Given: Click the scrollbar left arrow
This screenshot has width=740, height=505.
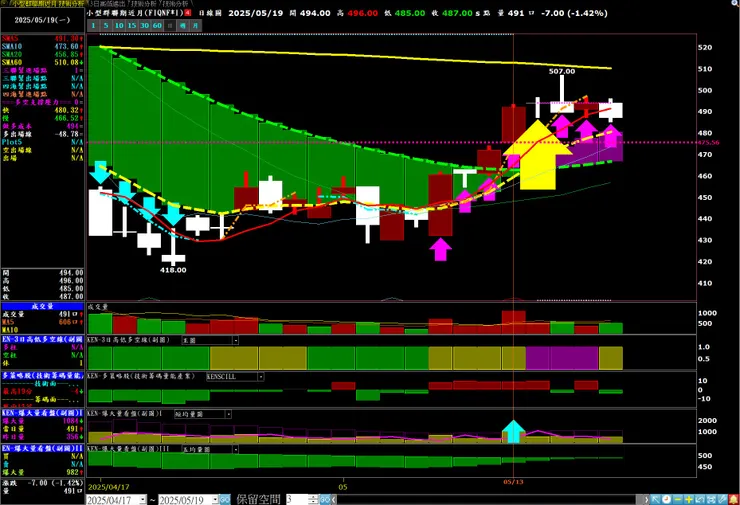Looking at the screenshot, I should [334, 500].
